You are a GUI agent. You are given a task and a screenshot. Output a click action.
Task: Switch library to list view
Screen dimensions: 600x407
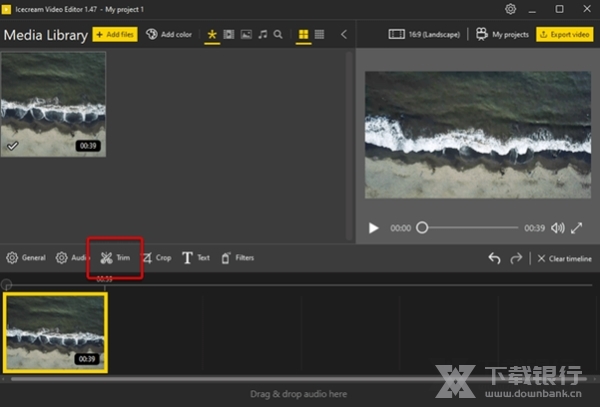point(320,34)
